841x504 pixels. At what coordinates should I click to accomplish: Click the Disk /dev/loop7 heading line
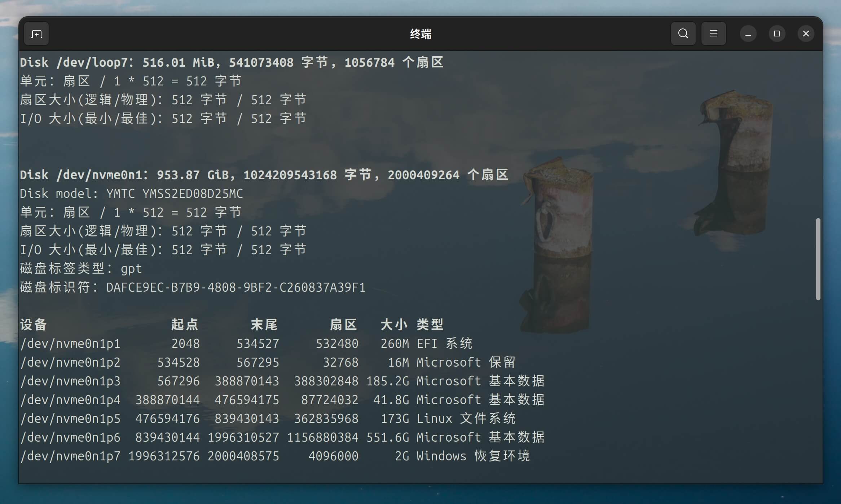(x=231, y=62)
